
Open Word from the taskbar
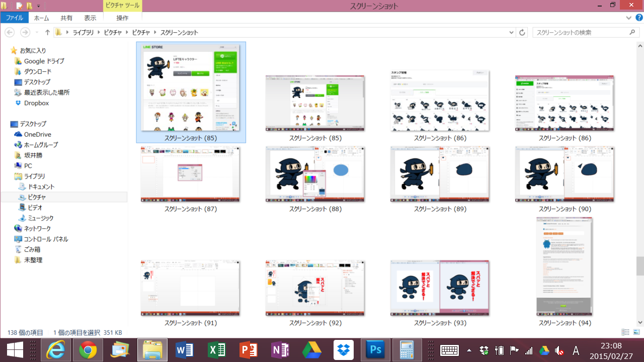[185, 350]
